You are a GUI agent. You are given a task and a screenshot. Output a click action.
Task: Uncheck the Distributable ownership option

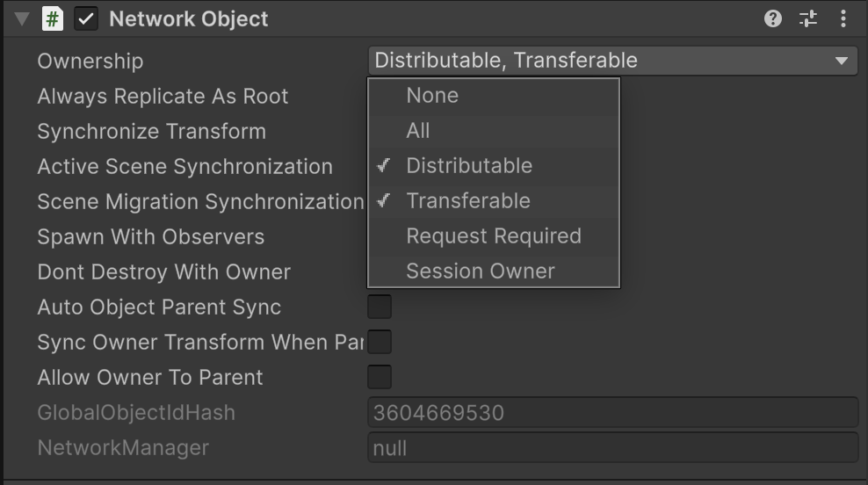coord(469,166)
